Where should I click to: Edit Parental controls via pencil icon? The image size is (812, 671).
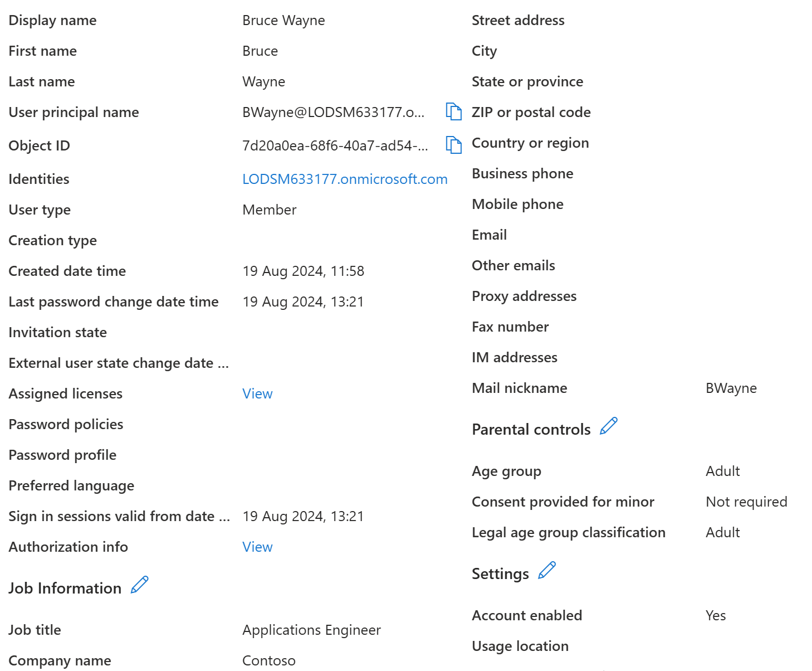click(609, 426)
